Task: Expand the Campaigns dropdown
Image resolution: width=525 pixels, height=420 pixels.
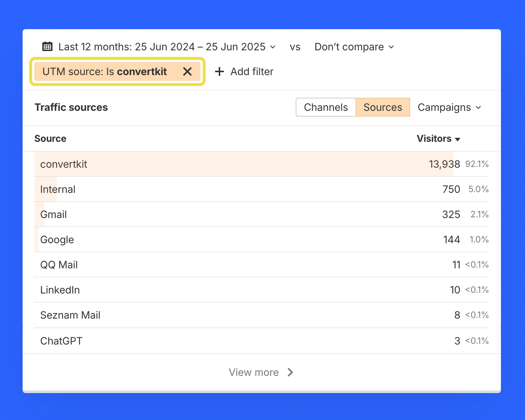Action: pyautogui.click(x=450, y=107)
